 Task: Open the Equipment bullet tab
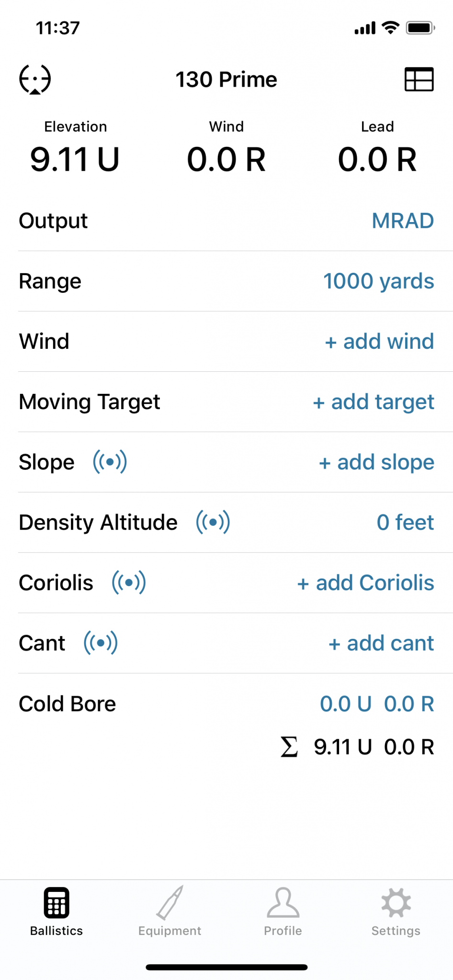tap(170, 911)
